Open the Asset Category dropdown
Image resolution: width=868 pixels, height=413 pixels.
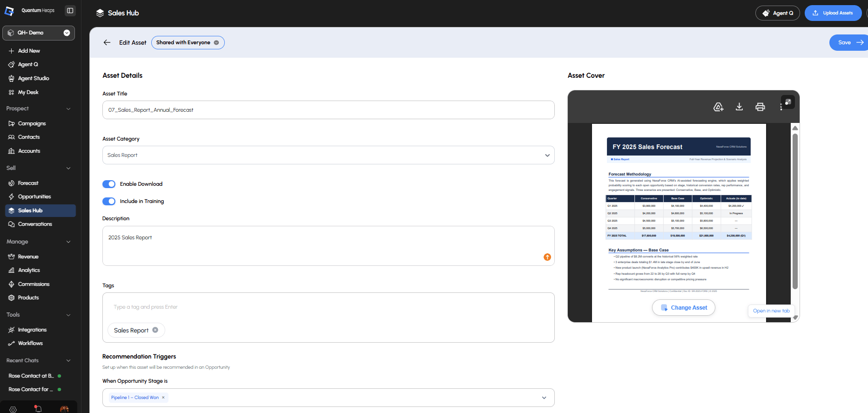point(328,155)
